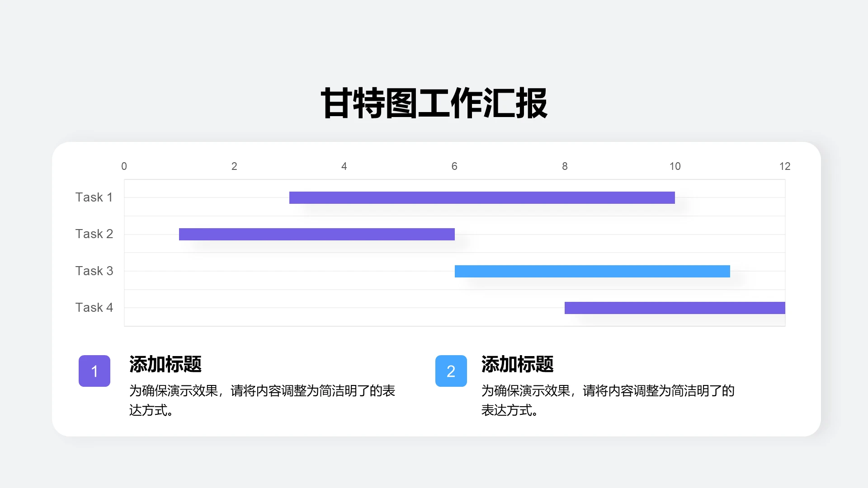Click the Task 4 axis label
Viewport: 868px width, 488px height.
94,308
